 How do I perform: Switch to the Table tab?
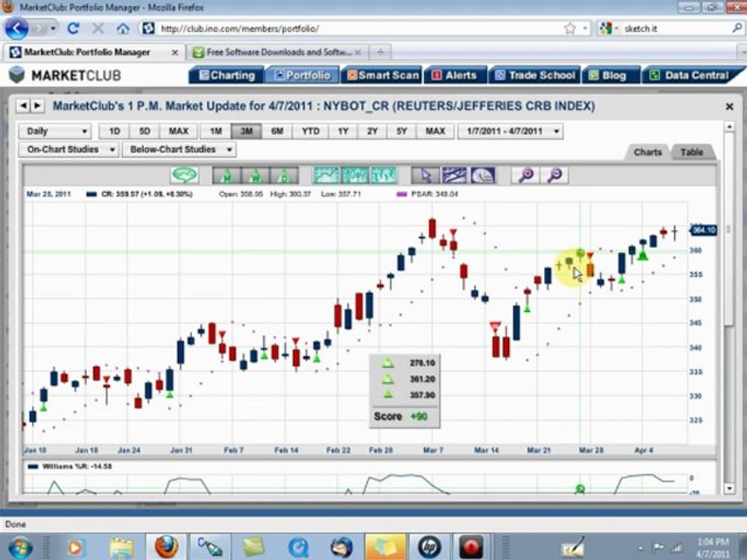pyautogui.click(x=692, y=152)
